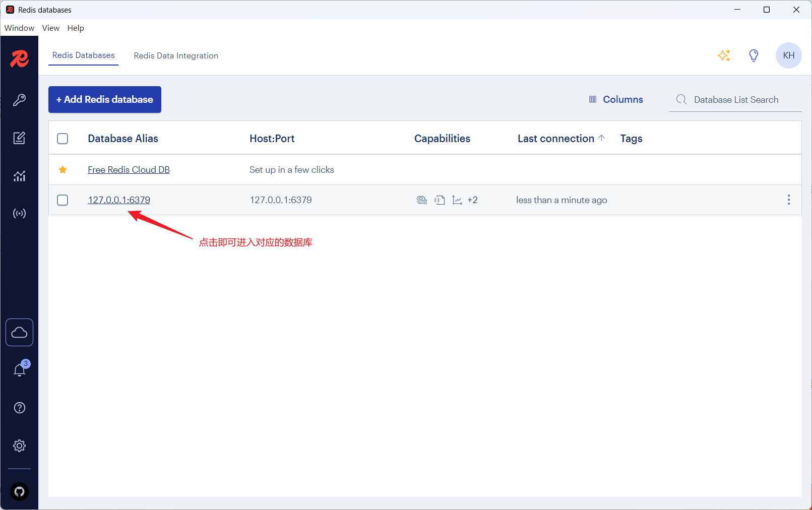Screen dimensions: 812x510
Task: Sort by Last connection column
Action: (561, 139)
